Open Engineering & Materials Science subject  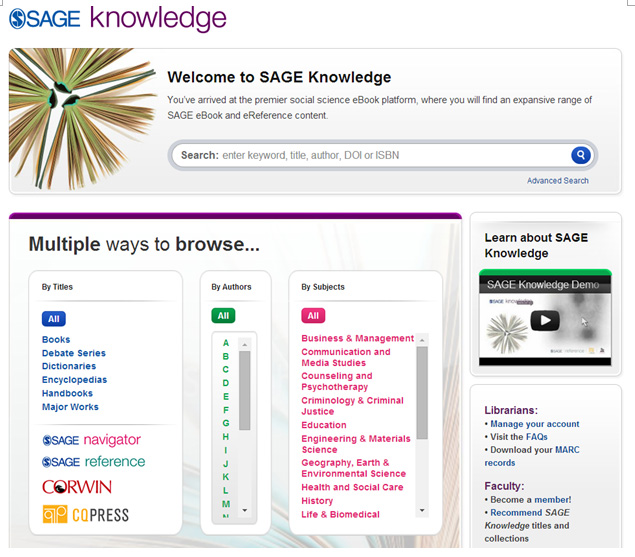tap(356, 444)
